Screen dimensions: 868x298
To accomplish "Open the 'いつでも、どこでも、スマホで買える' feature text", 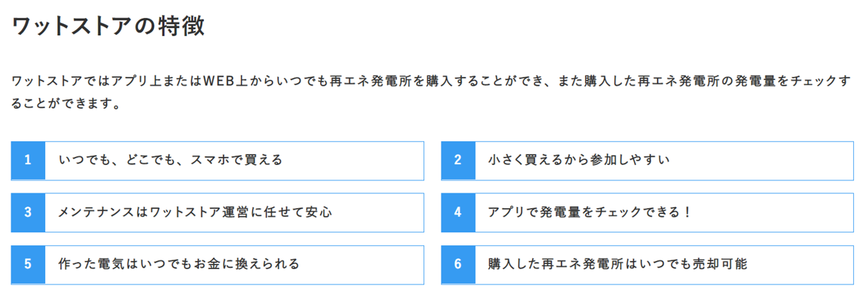I will pos(170,160).
